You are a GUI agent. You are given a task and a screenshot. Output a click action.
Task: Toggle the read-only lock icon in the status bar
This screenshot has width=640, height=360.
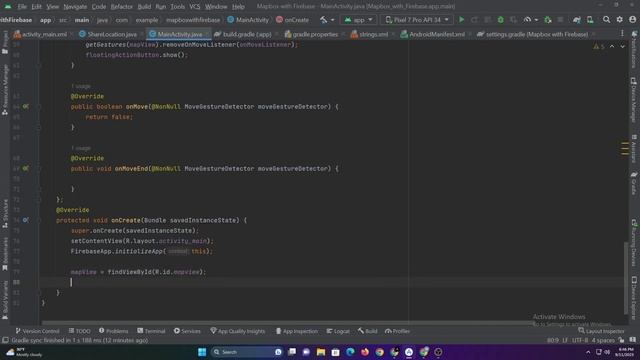(621, 340)
